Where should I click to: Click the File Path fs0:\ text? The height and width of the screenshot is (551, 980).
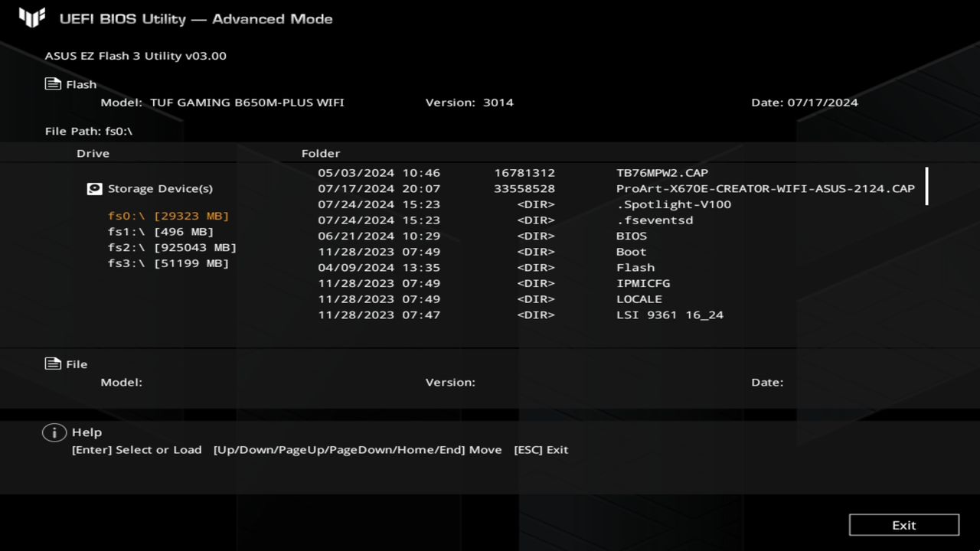tap(89, 131)
